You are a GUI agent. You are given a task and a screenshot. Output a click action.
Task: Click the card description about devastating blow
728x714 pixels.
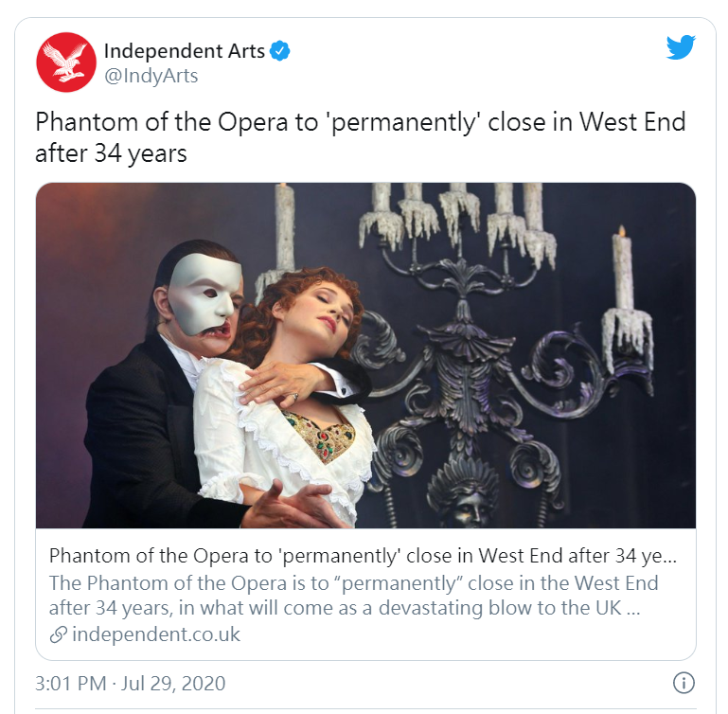(x=353, y=596)
